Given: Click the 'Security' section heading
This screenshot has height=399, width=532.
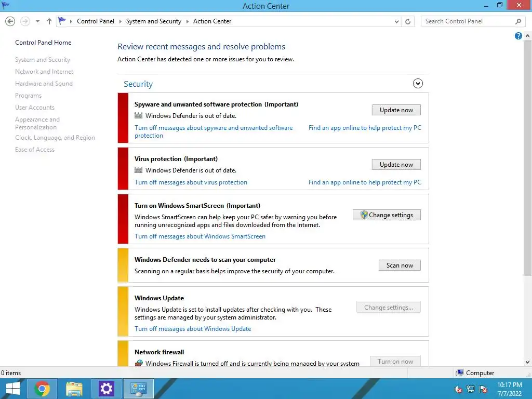Looking at the screenshot, I should pos(138,84).
